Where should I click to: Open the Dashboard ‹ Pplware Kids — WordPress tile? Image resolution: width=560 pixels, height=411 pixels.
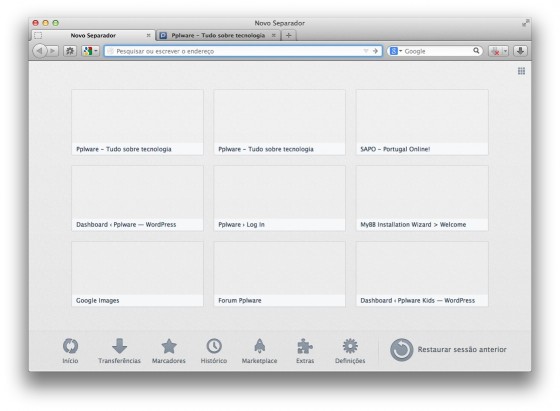pos(422,274)
